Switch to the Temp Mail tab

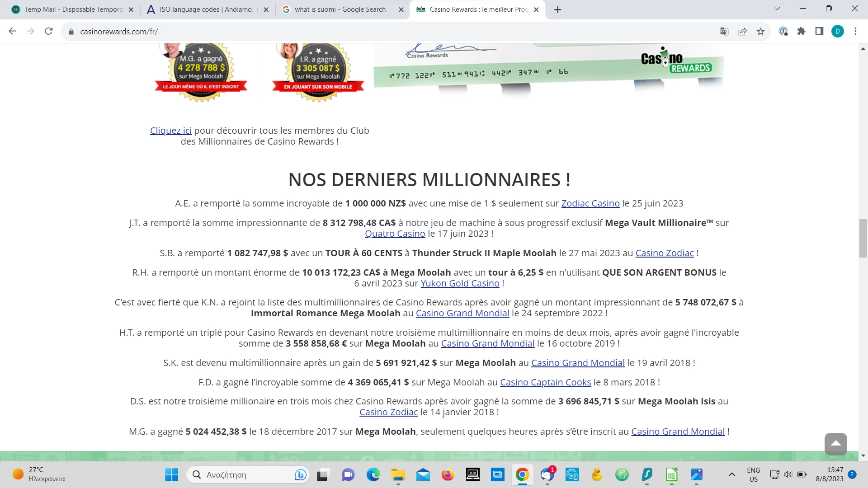tap(72, 9)
